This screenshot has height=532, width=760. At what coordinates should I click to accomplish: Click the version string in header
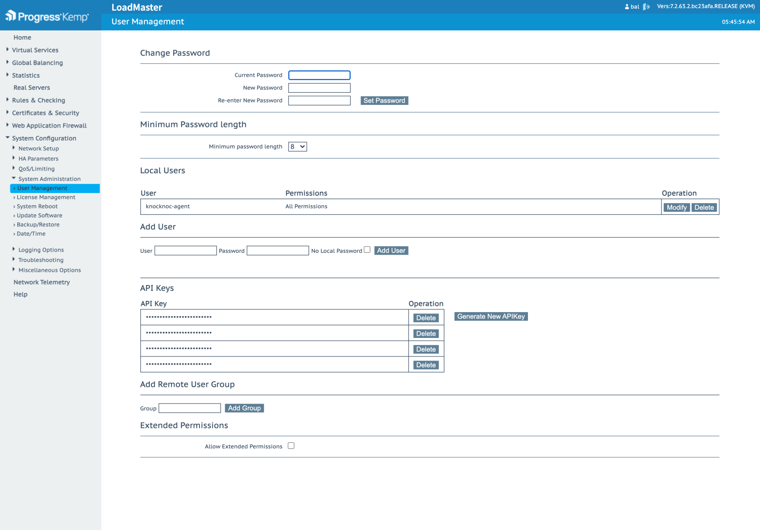(x=706, y=6)
